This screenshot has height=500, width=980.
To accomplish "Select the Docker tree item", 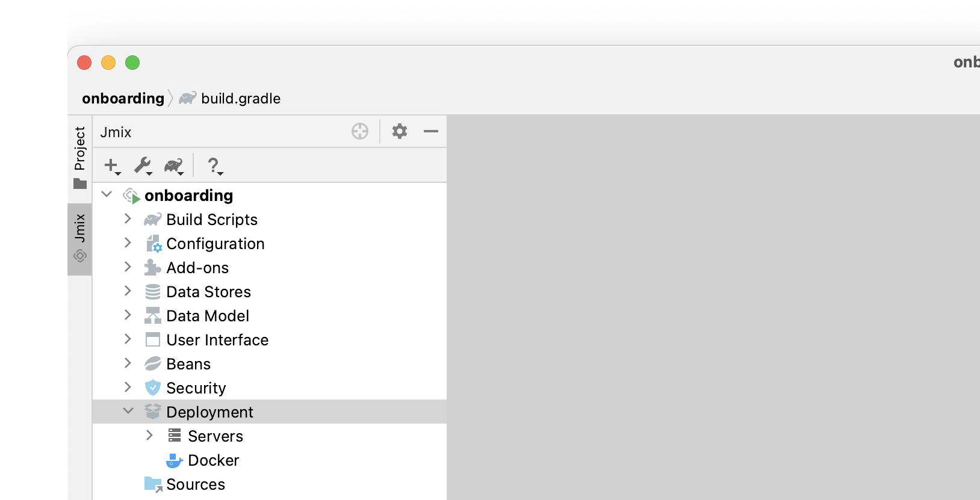I will [214, 460].
